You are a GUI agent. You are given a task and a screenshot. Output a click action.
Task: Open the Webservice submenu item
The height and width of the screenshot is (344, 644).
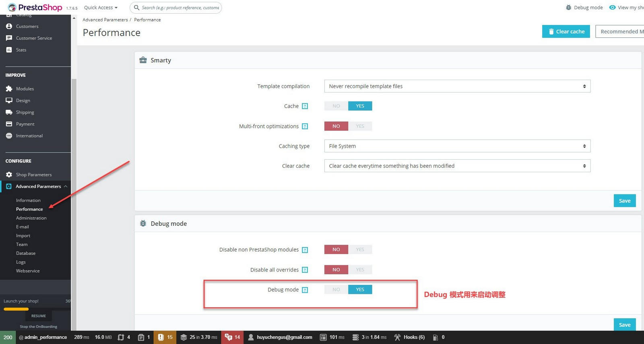point(28,271)
